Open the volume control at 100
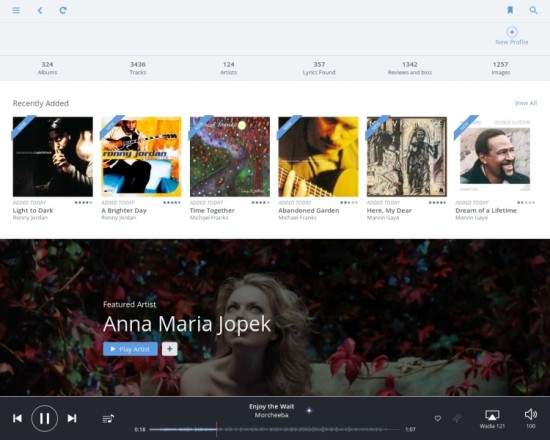This screenshot has height=440, width=550. pos(531,419)
